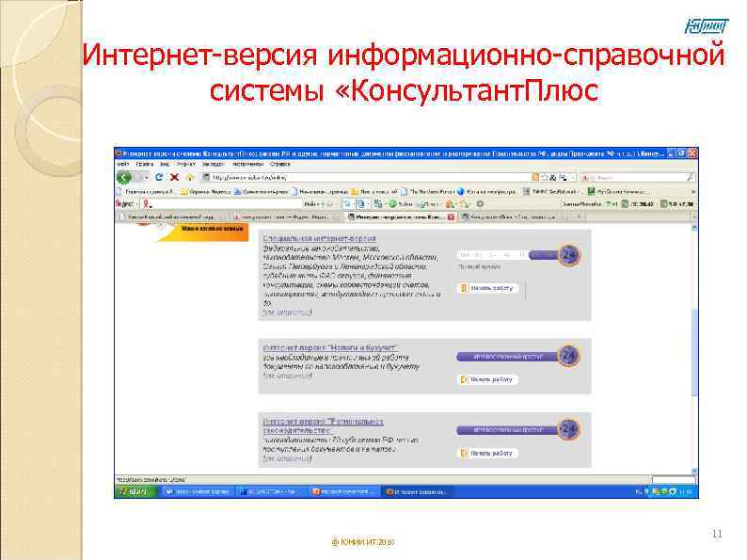Open the Правка menu
Image resolution: width=747 pixels, height=560 pixels.
(144, 164)
